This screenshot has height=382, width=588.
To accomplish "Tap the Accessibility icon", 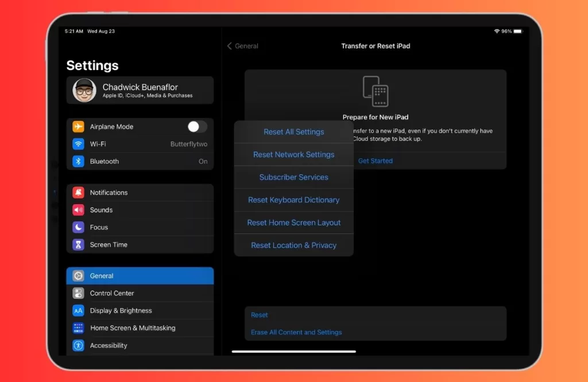I will (x=78, y=345).
